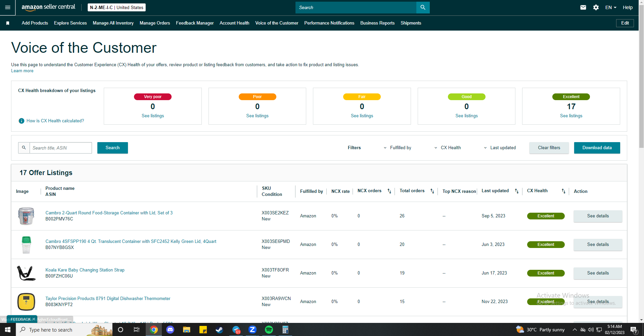Sort table by Total orders arrows
The width and height of the screenshot is (644, 336).
tap(432, 191)
